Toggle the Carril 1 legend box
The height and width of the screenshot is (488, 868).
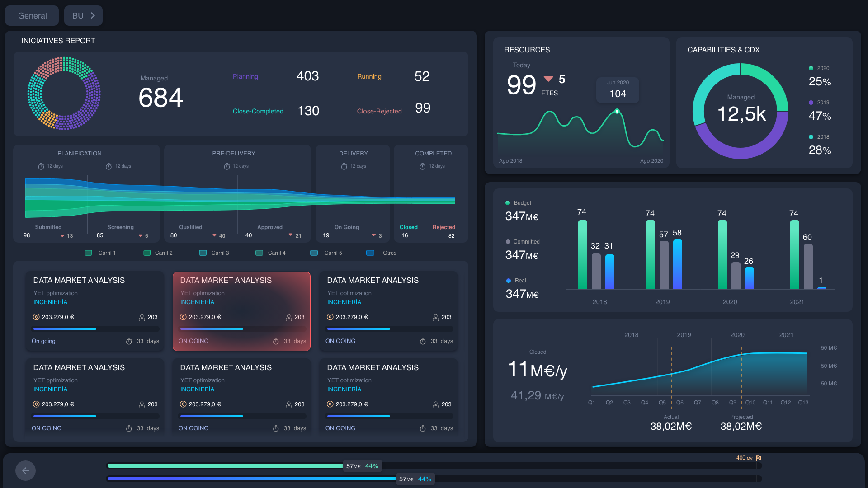click(x=89, y=253)
